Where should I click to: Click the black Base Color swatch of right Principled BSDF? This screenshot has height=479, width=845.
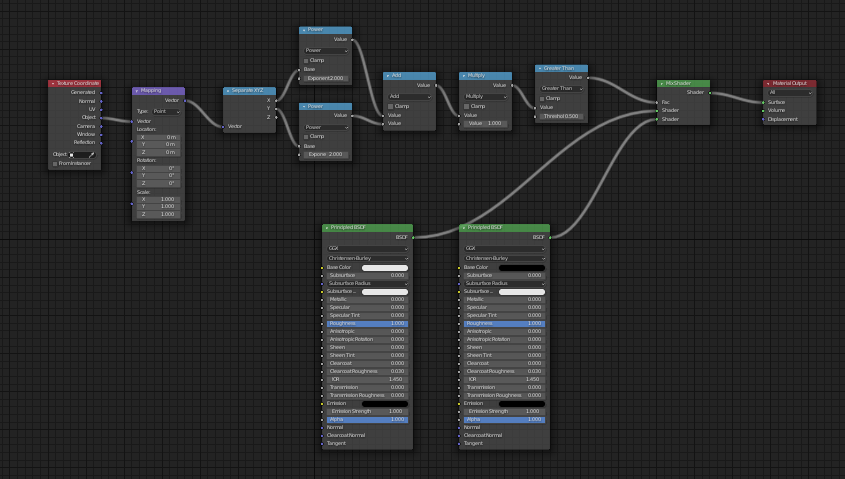pos(522,268)
